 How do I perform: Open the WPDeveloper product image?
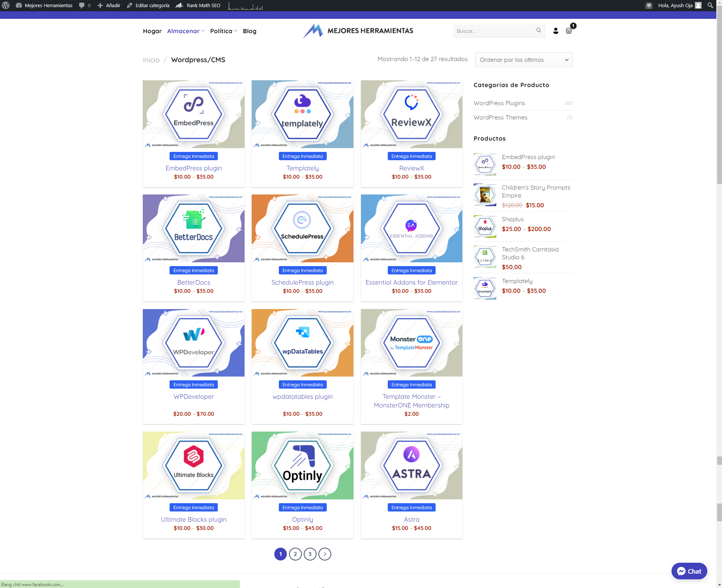pyautogui.click(x=194, y=343)
